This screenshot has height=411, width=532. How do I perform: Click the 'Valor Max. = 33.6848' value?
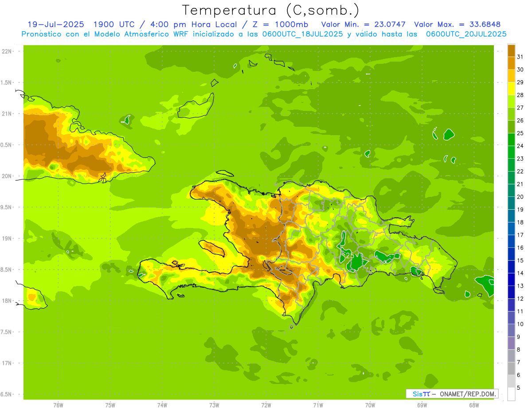458,24
